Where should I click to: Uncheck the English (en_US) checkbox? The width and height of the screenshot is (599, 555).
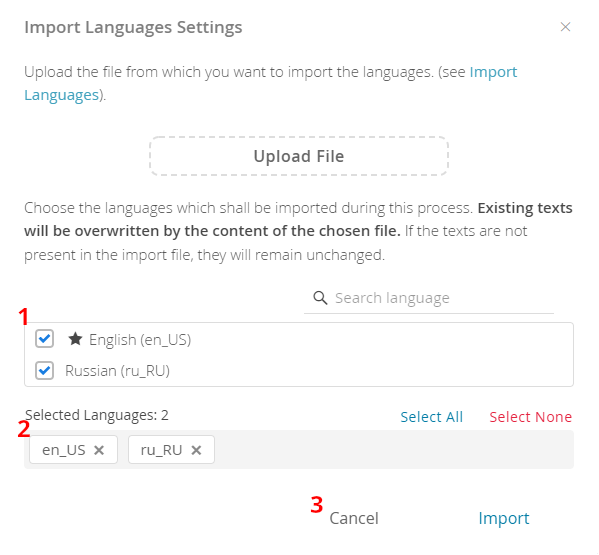44,338
